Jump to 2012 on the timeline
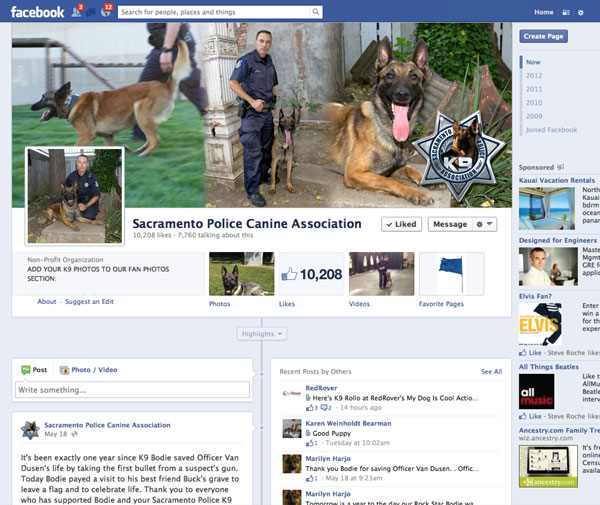This screenshot has width=600, height=505. (534, 75)
